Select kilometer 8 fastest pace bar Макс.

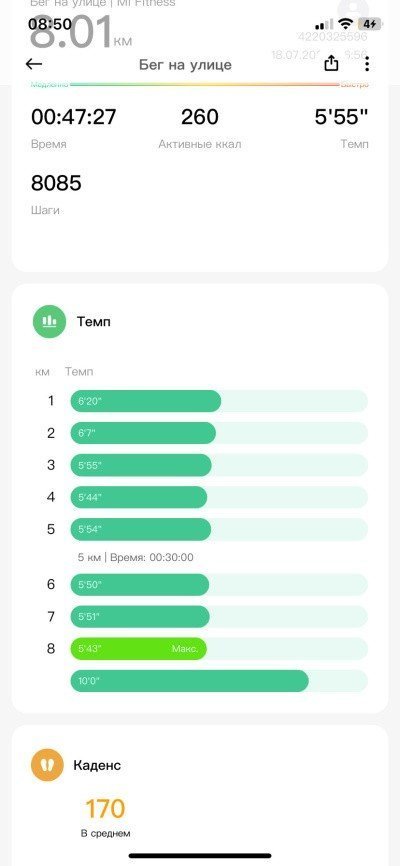[x=139, y=648]
